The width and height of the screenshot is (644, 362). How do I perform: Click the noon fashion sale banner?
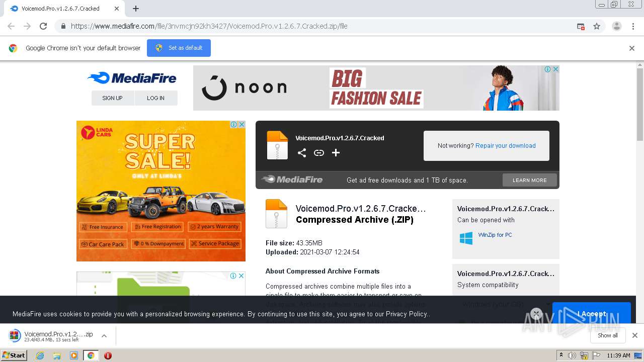[376, 88]
